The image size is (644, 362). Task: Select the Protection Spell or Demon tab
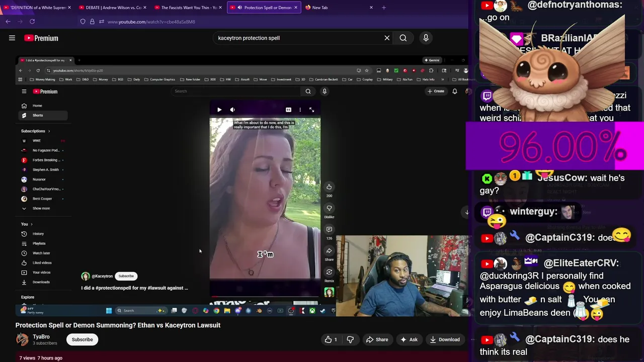[x=264, y=8]
